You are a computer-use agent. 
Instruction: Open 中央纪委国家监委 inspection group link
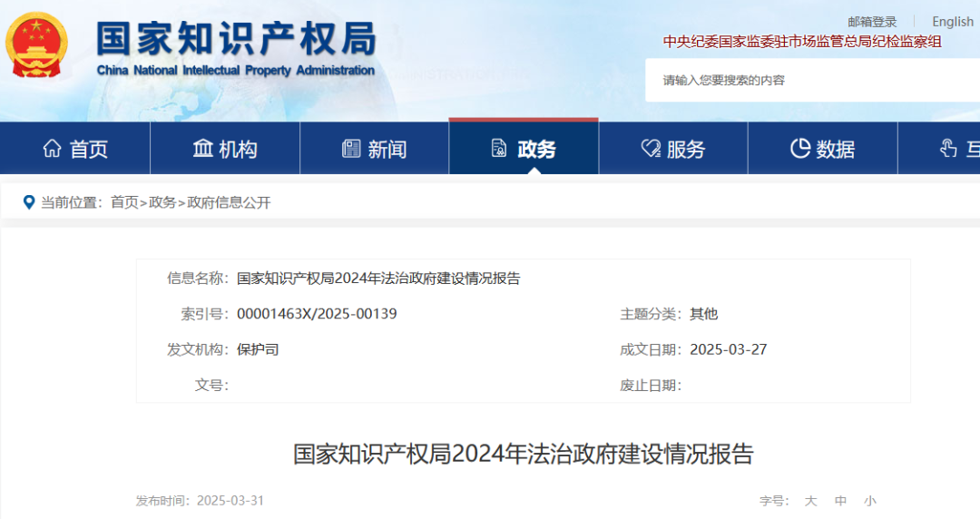click(802, 42)
